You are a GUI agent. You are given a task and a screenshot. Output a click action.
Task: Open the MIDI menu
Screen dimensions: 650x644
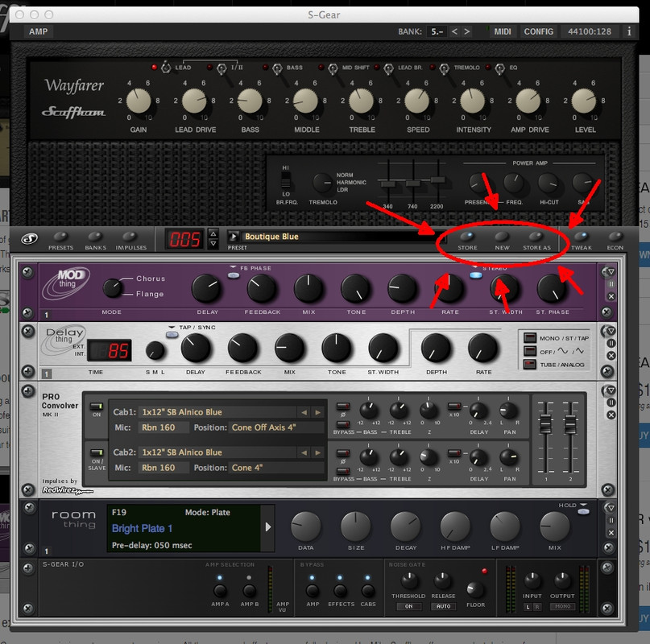click(x=503, y=31)
